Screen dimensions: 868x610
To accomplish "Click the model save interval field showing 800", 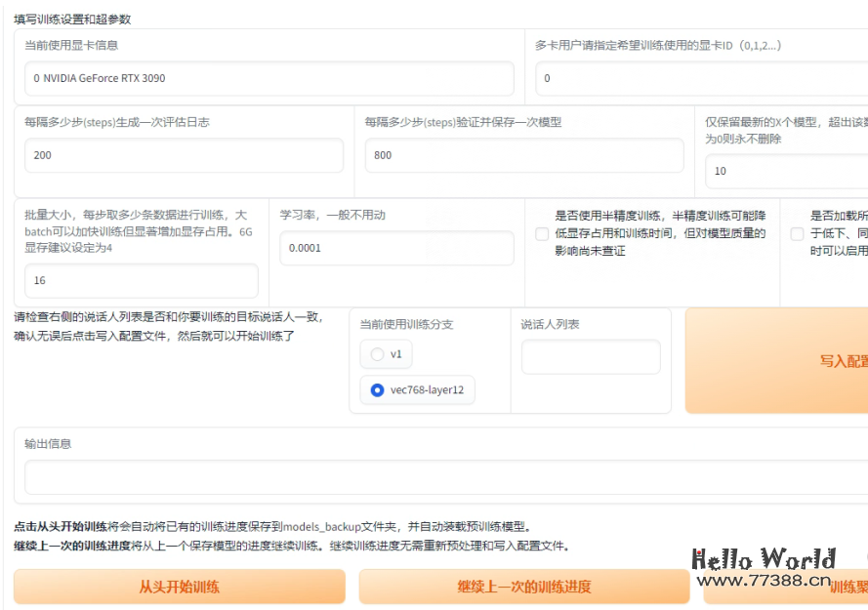I will point(523,154).
